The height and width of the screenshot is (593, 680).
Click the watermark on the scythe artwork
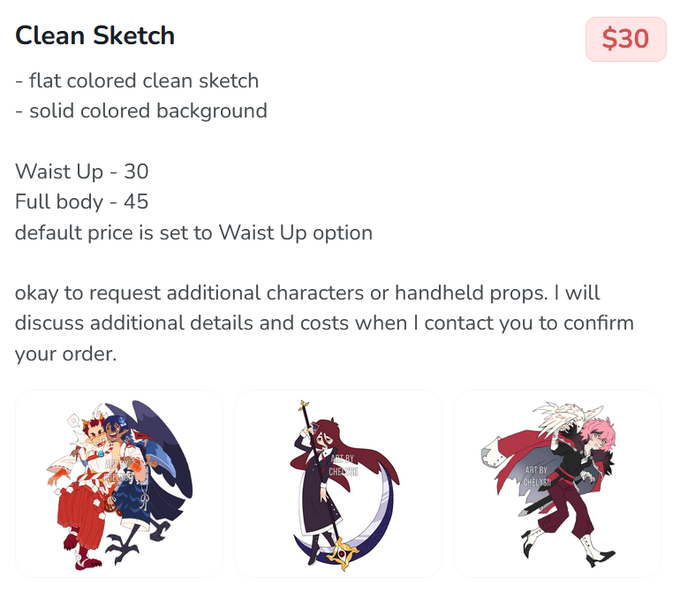[x=343, y=465]
